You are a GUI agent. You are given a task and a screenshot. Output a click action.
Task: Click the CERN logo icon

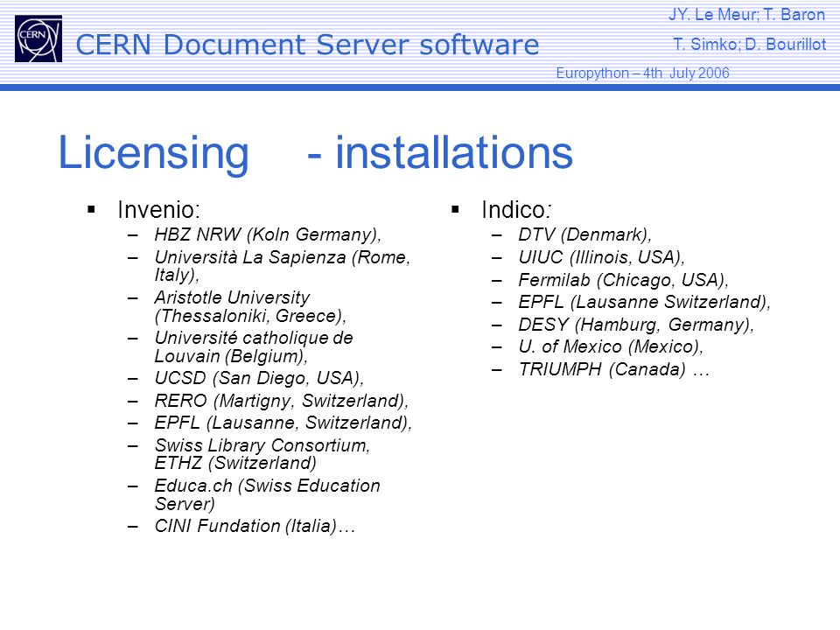pos(38,38)
